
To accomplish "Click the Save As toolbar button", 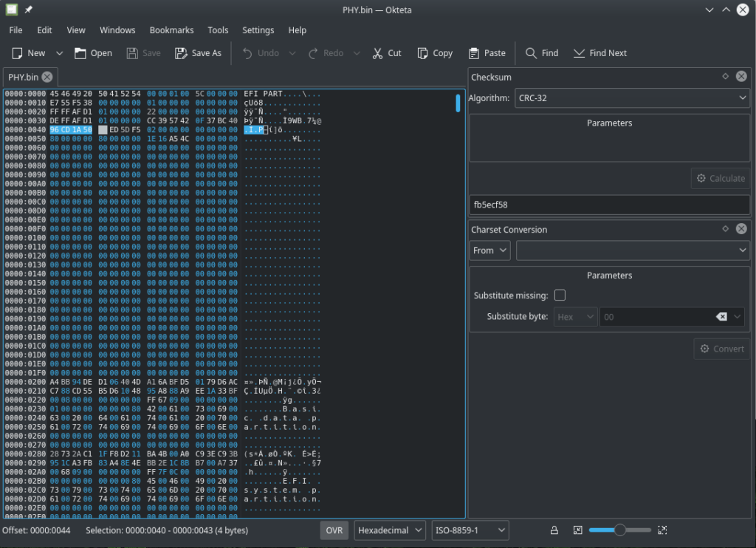I will [x=198, y=53].
